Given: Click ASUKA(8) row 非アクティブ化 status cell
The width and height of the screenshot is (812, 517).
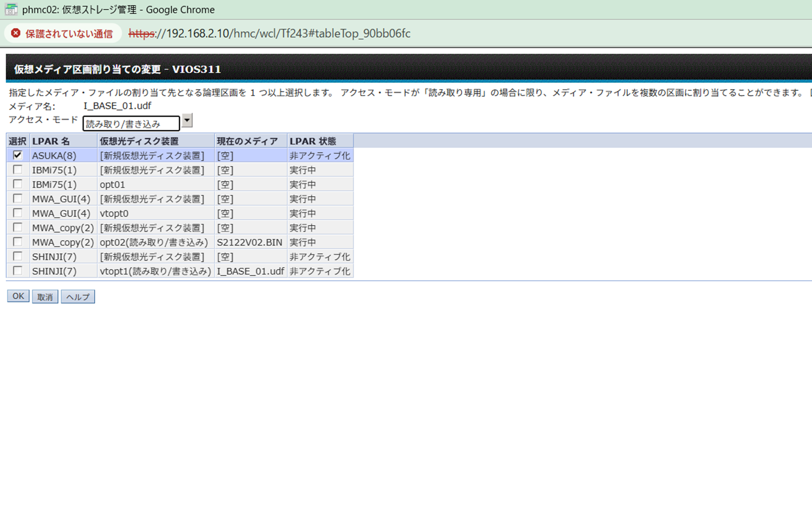Looking at the screenshot, I should point(321,155).
